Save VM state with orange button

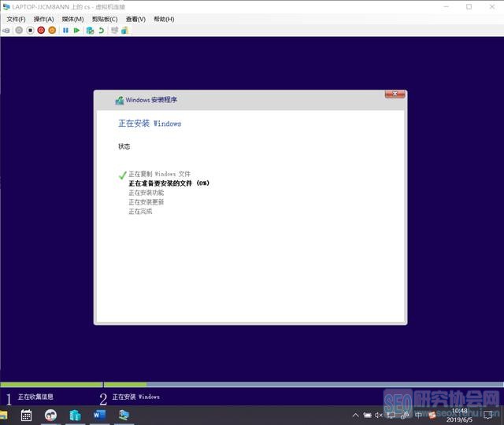52,30
